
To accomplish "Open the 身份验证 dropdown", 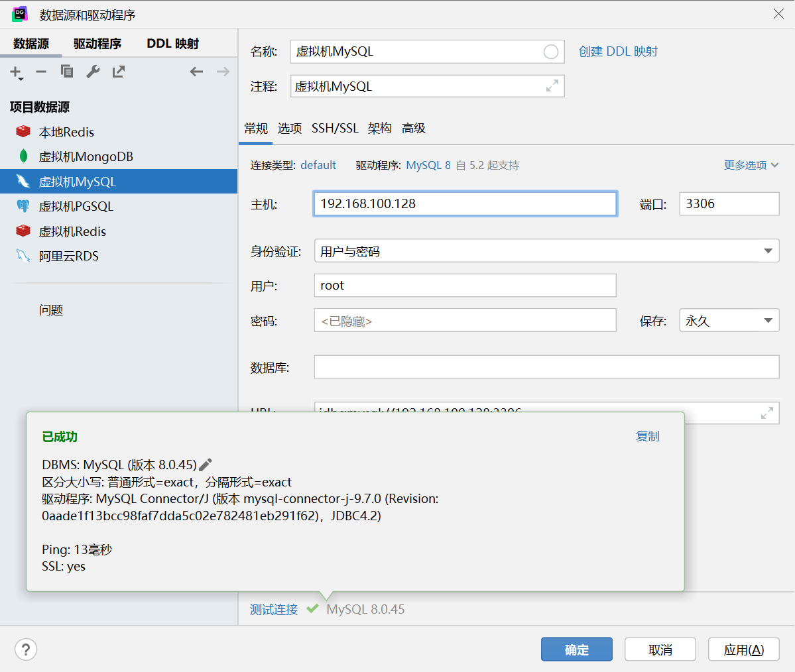I will pyautogui.click(x=546, y=251).
